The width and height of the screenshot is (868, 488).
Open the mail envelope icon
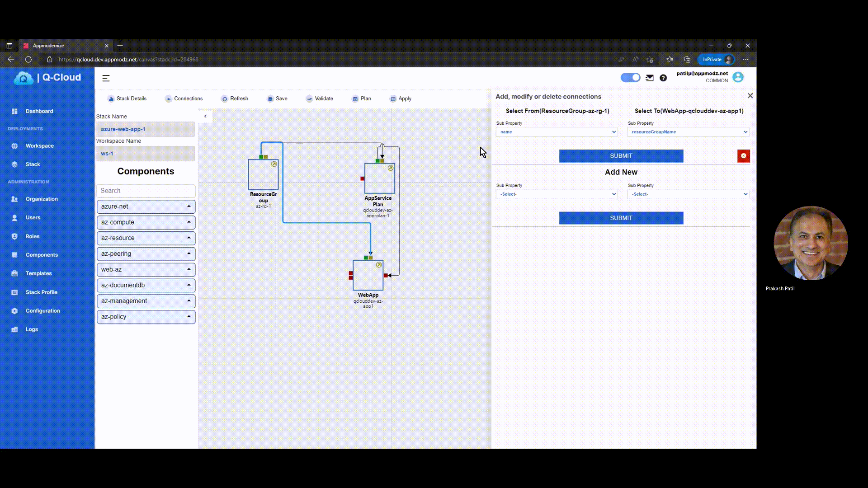(x=650, y=78)
